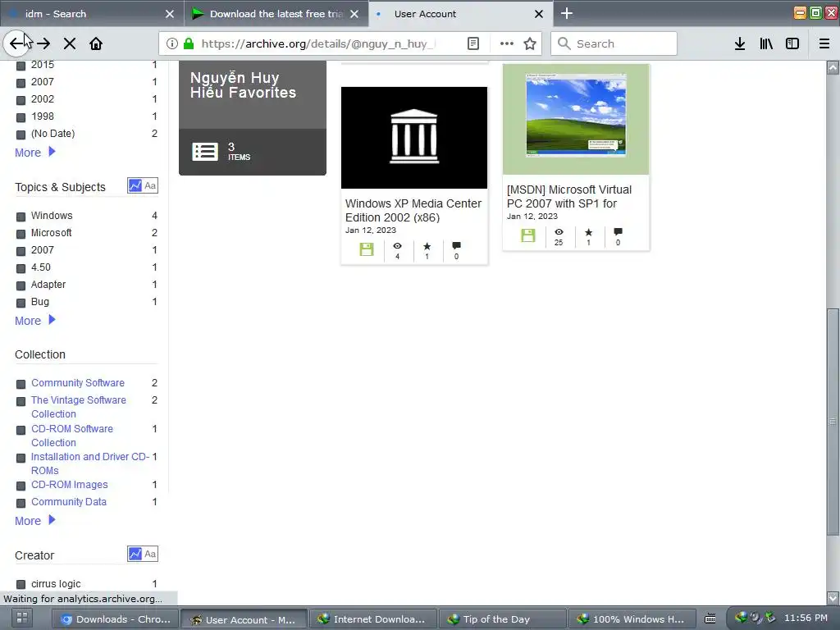Image resolution: width=840 pixels, height=630 pixels.
Task: Open the Downloads toolbar arrow
Action: [x=740, y=43]
